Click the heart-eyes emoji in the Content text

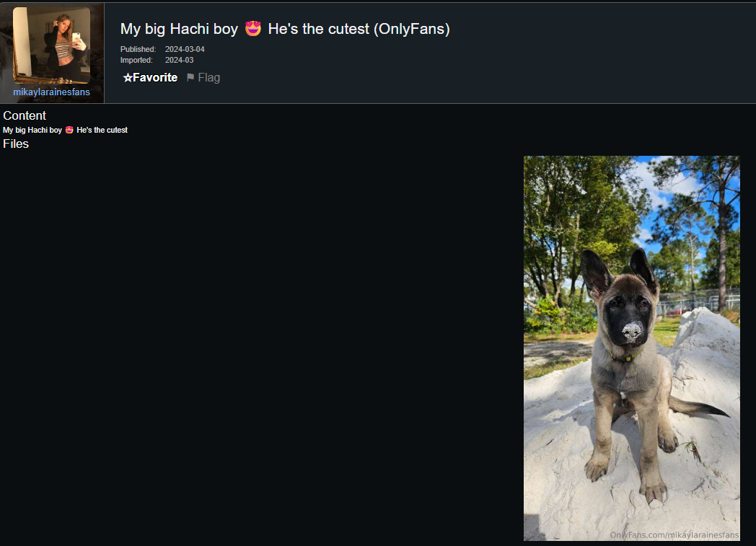pos(69,130)
